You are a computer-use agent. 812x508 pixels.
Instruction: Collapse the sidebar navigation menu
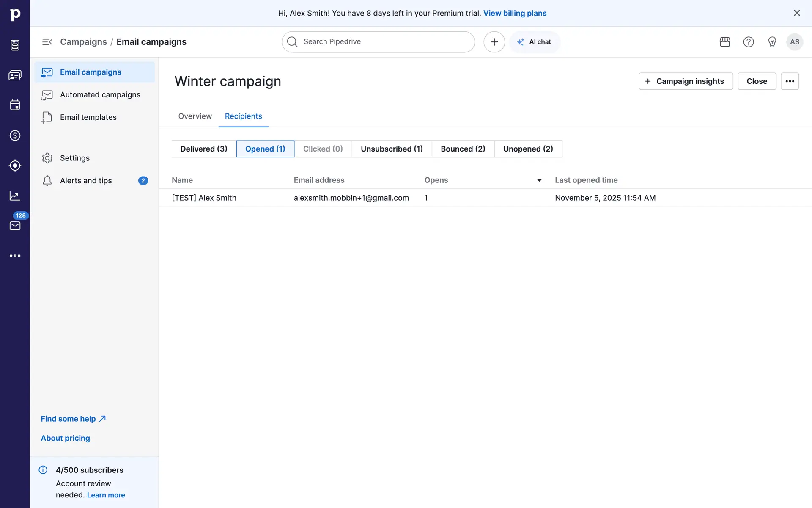tap(47, 42)
